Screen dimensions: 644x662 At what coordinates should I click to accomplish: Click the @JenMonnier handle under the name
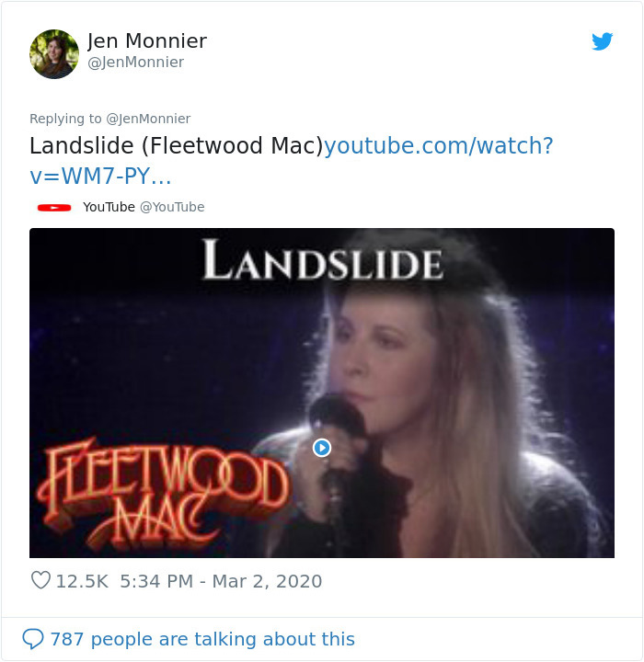tap(135, 63)
